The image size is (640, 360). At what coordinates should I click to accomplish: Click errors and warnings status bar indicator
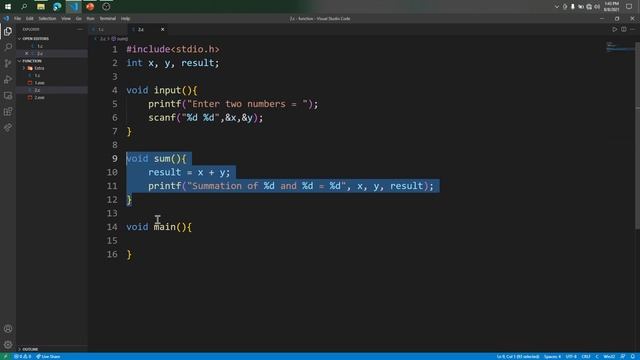(23, 357)
